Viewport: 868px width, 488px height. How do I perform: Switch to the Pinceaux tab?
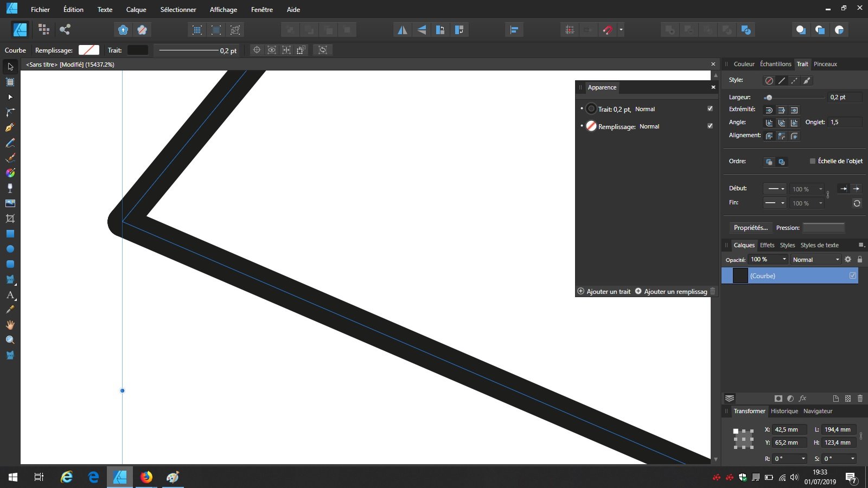point(825,64)
